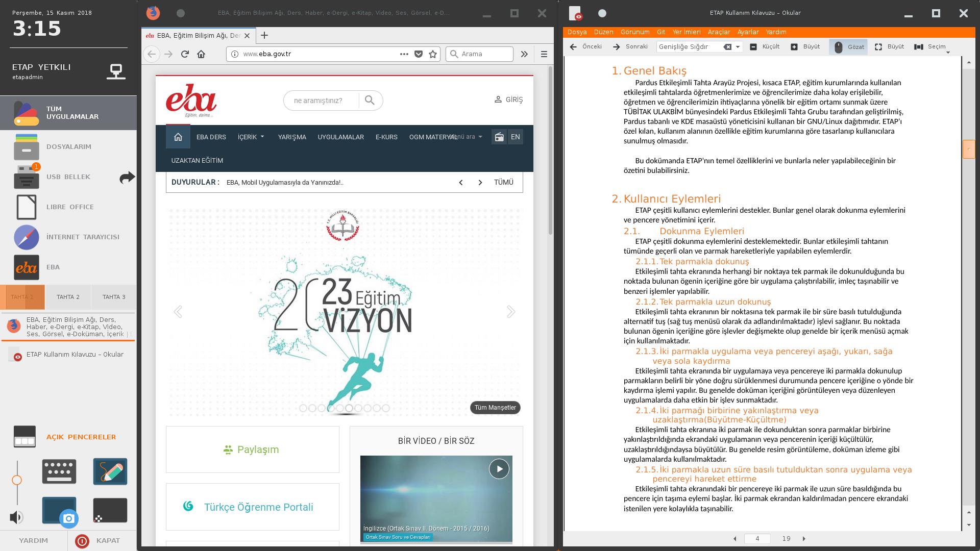Open a new Firefox tab
The height and width of the screenshot is (551, 980).
click(264, 35)
